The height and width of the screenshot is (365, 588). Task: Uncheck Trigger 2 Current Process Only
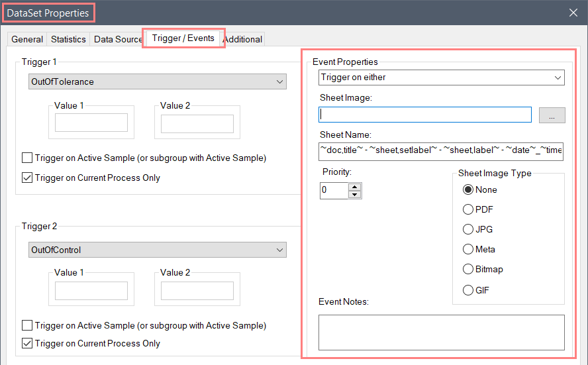pyautogui.click(x=27, y=343)
